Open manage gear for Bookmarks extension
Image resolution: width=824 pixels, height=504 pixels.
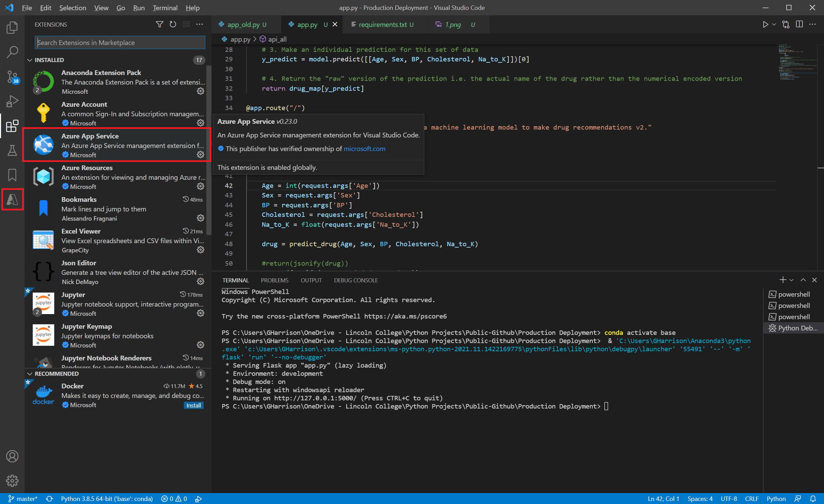(x=201, y=218)
